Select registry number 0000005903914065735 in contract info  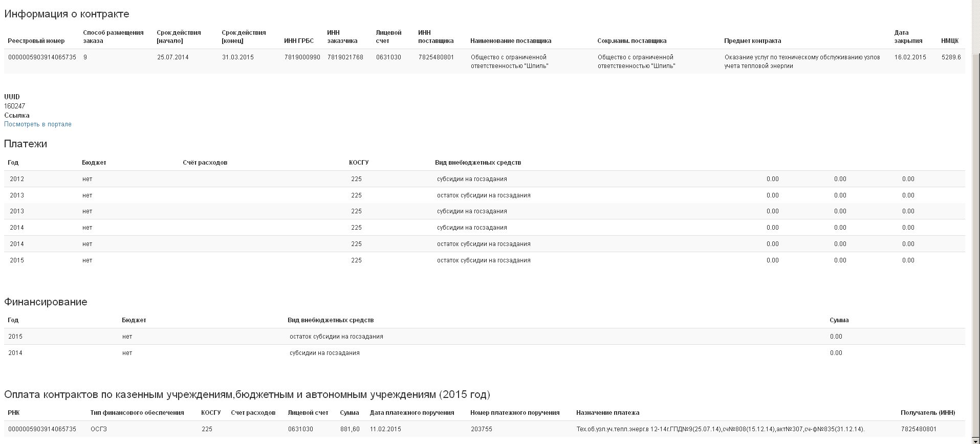coord(42,57)
